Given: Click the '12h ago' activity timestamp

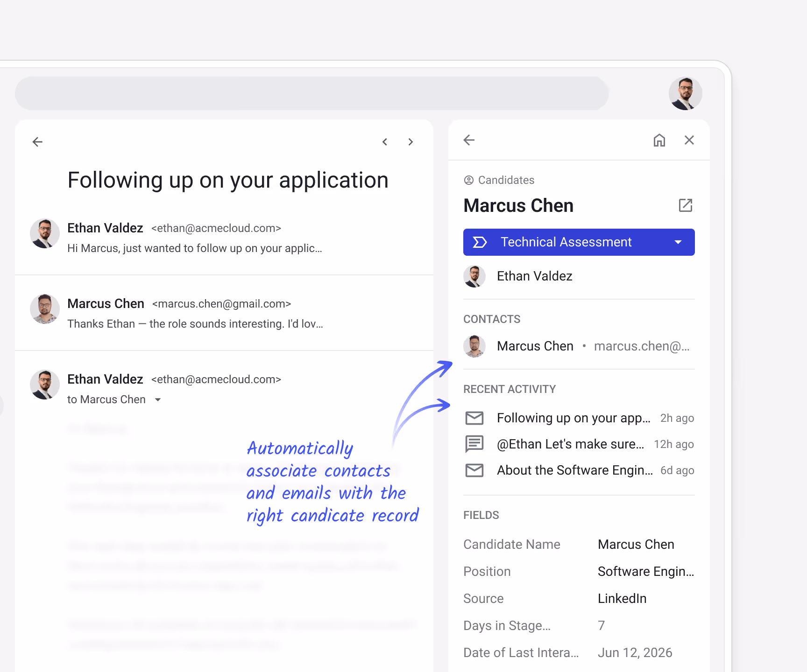Looking at the screenshot, I should (674, 444).
